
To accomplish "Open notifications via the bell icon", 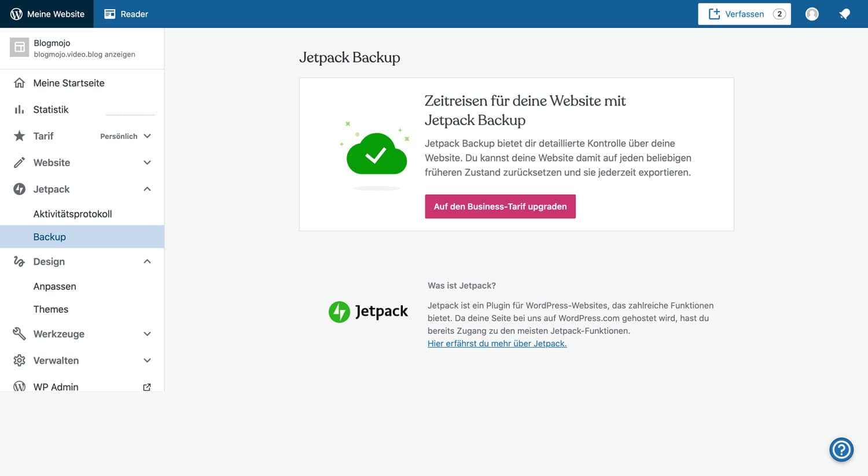I will tap(844, 13).
